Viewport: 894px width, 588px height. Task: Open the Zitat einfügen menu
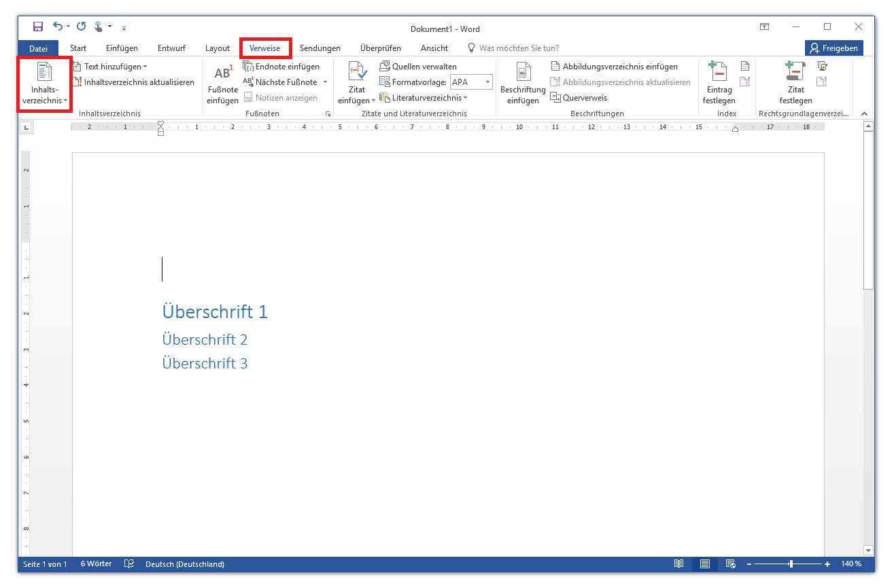point(357,84)
